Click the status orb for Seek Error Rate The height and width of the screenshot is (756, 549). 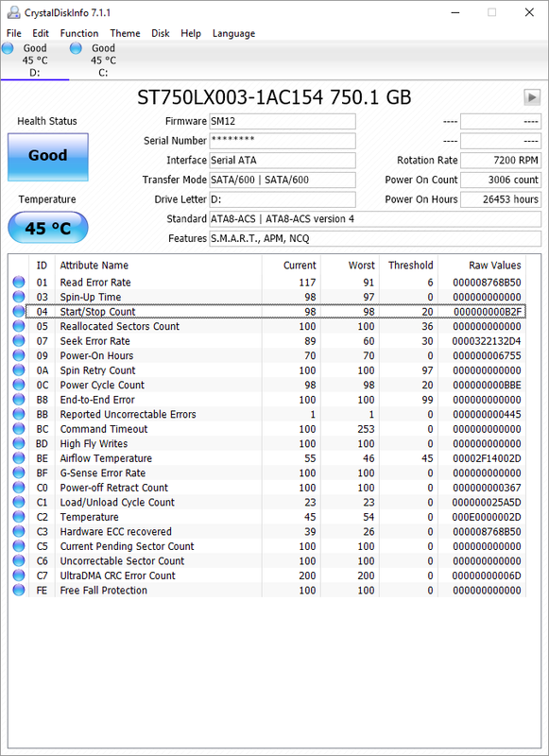(19, 341)
